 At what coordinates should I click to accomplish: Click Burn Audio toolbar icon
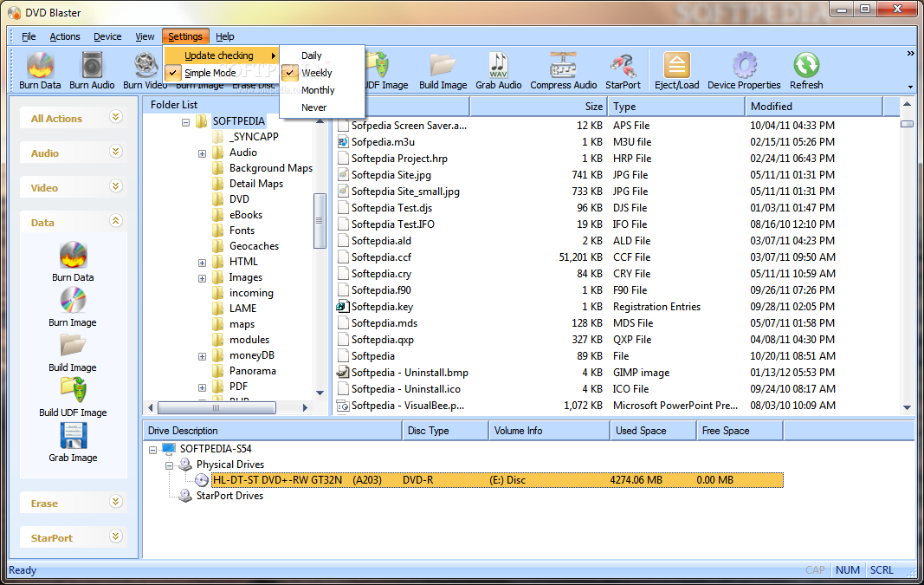(92, 65)
